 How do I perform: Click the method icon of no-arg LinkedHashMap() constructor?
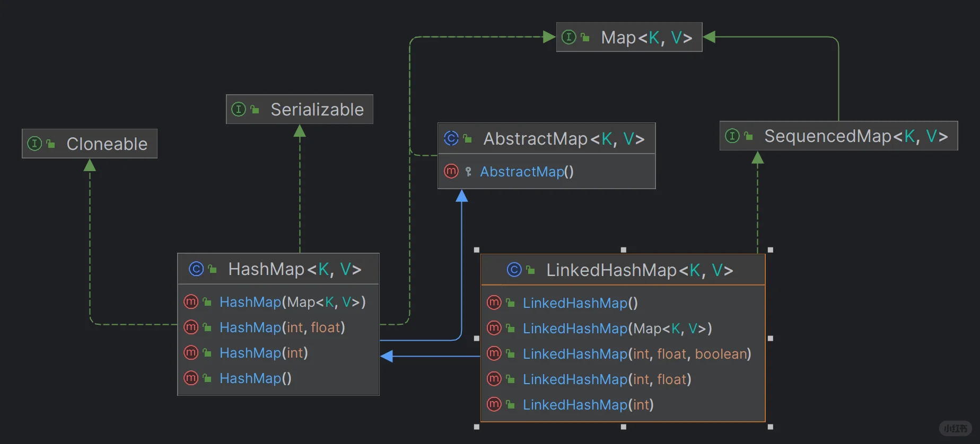[x=494, y=303]
